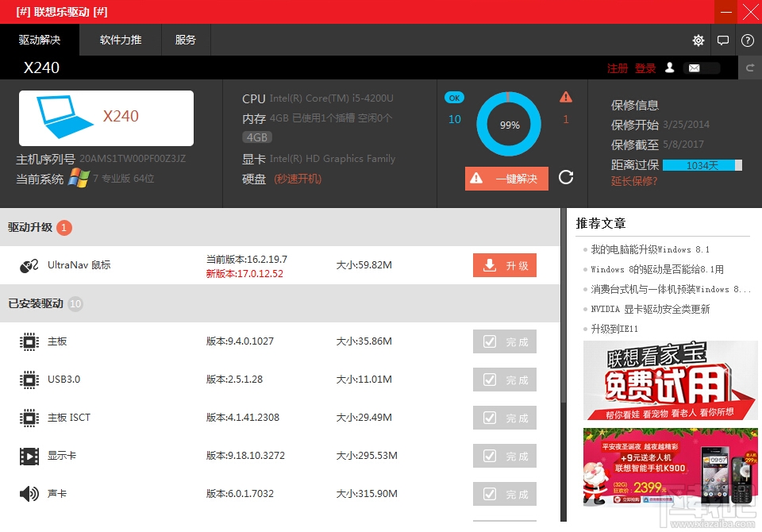Click the 延长保修? link
Viewport: 762px width, 532px height.
tap(634, 181)
